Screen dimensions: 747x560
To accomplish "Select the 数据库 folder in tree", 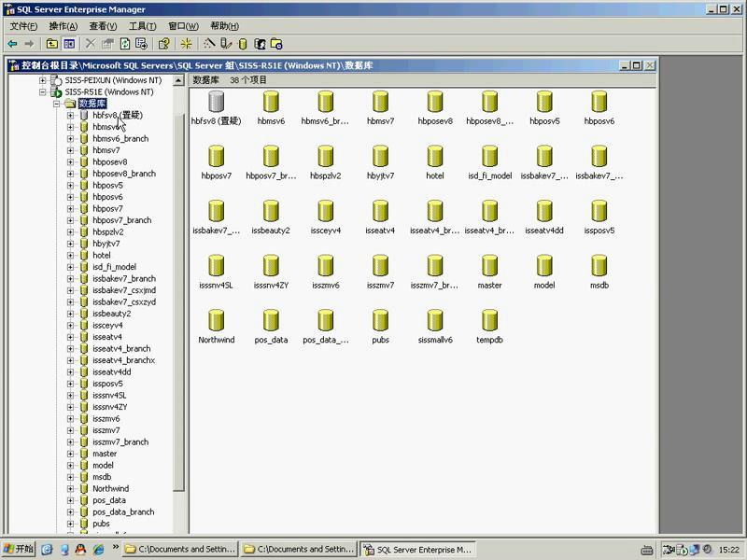I will (92, 104).
